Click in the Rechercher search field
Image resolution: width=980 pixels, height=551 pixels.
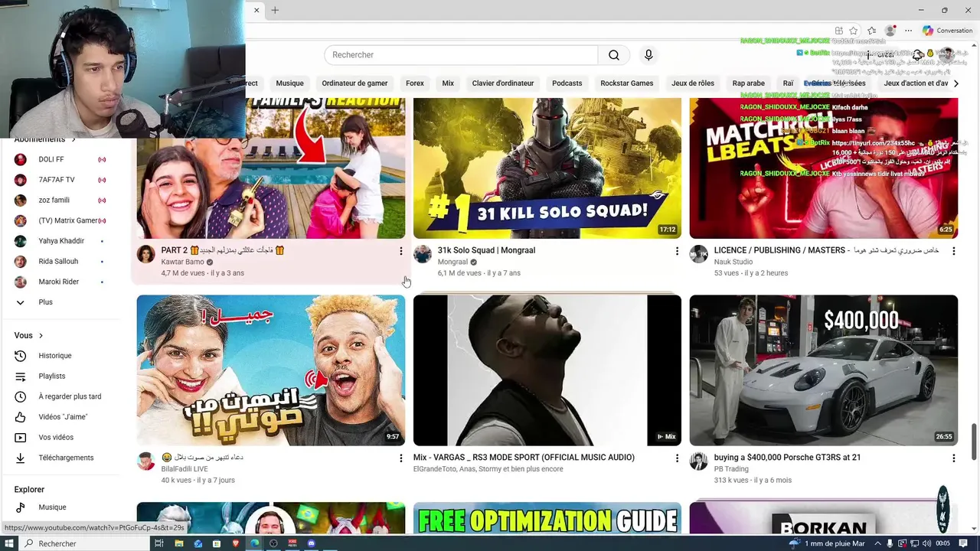461,55
